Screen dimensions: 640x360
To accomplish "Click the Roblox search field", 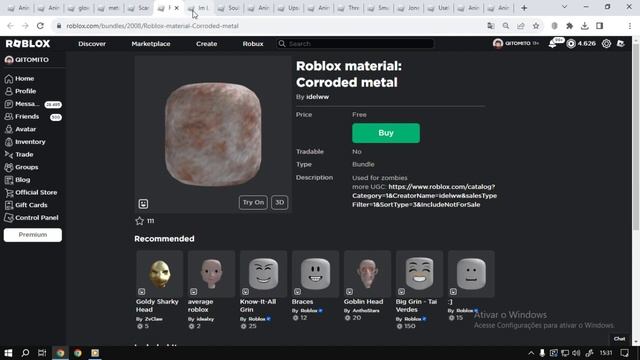I will pyautogui.click(x=355, y=44).
